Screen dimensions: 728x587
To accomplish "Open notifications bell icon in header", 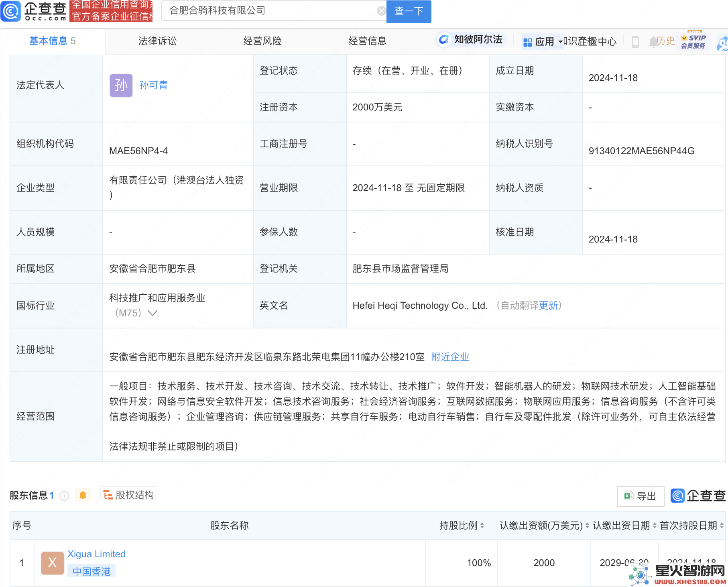I will 653,41.
